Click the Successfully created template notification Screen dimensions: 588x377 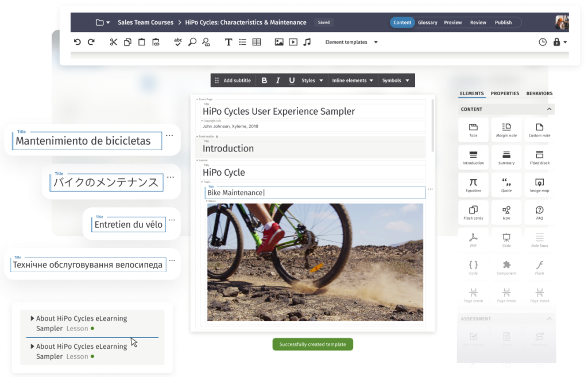[312, 344]
